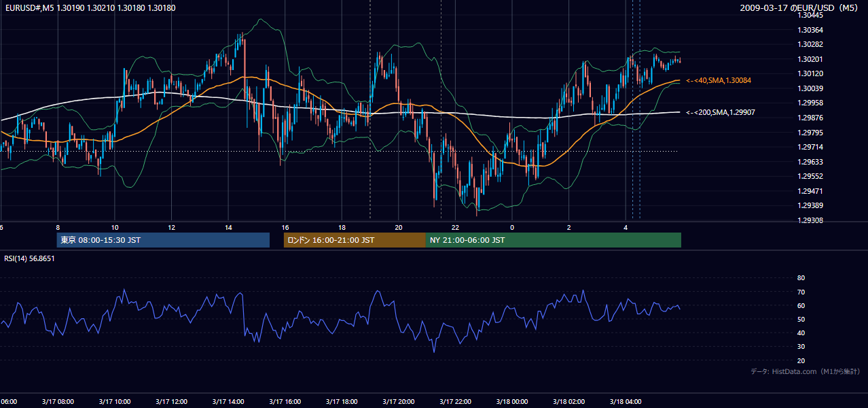Viewport: 868px width, 408px height.
Task: Click price level 1.30201 on the axis
Action: [x=812, y=59]
